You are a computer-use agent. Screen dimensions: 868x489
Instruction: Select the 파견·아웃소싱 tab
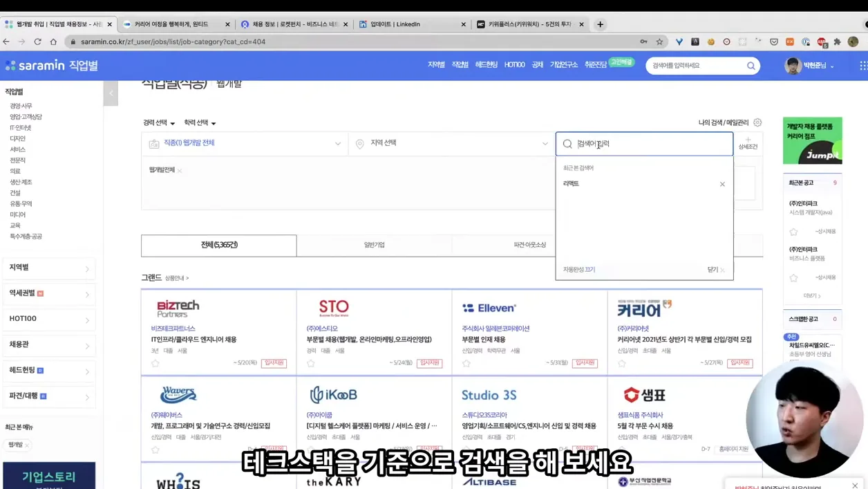pyautogui.click(x=529, y=245)
